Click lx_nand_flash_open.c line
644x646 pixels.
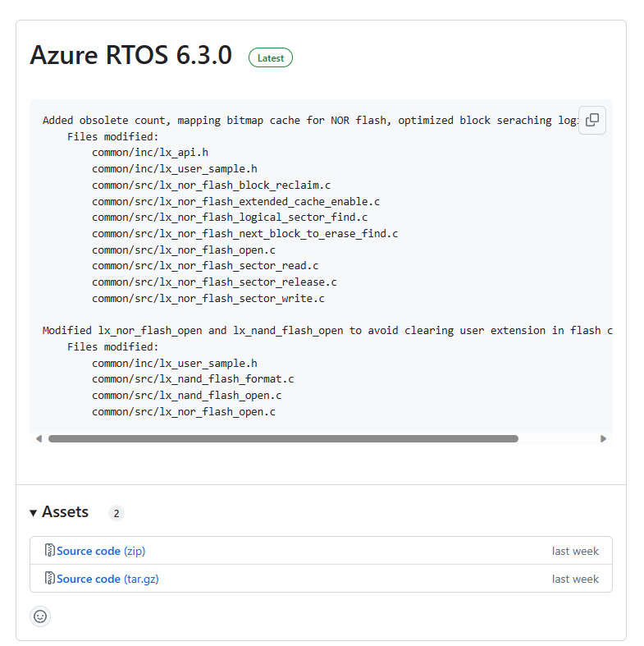[186, 396]
